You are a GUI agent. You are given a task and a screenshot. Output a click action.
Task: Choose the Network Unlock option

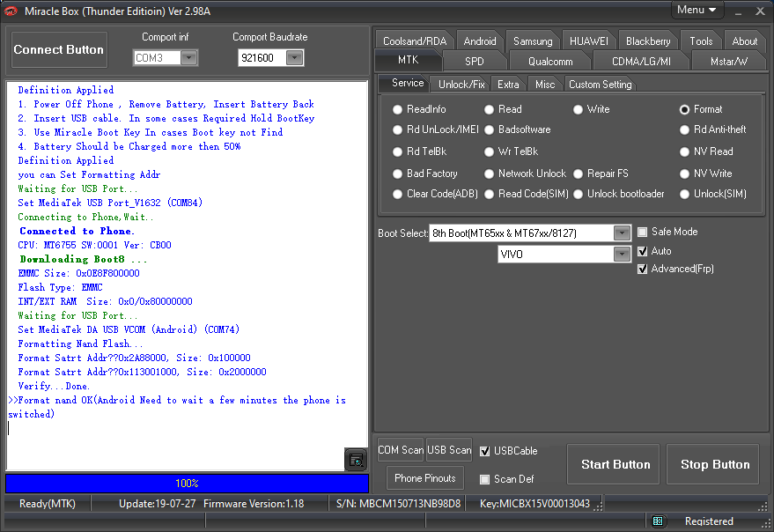click(x=525, y=174)
